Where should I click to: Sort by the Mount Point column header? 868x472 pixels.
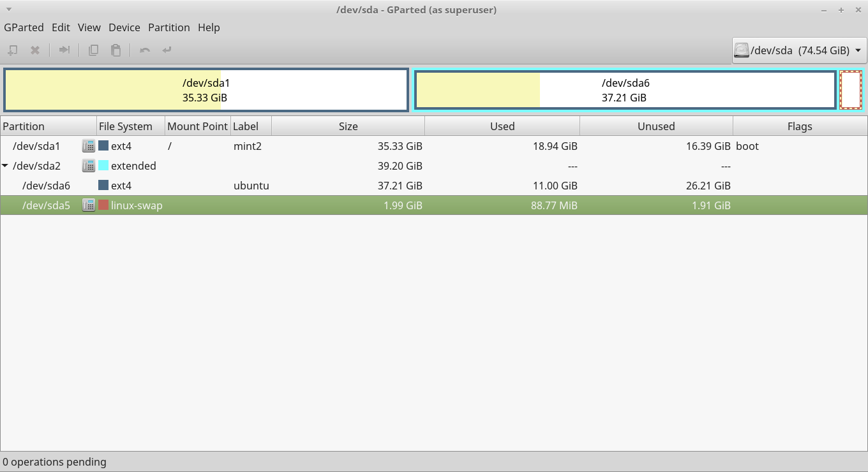[198, 126]
